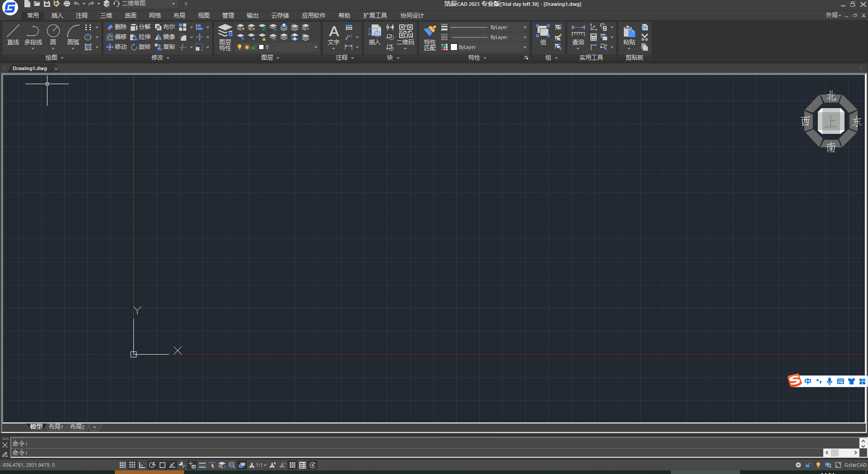Click the Mirror (镜像) tool
Image resolution: width=868 pixels, height=474 pixels.
pyautogui.click(x=165, y=37)
